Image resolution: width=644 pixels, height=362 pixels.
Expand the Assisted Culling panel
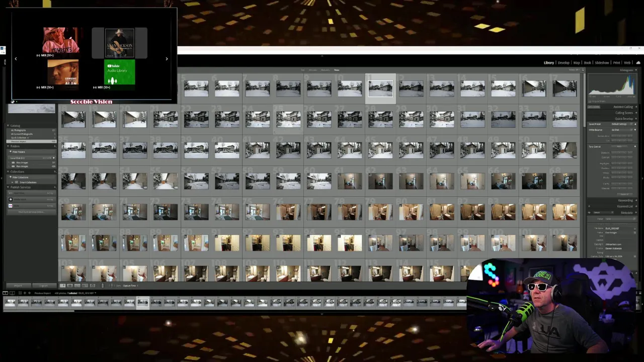click(636, 107)
